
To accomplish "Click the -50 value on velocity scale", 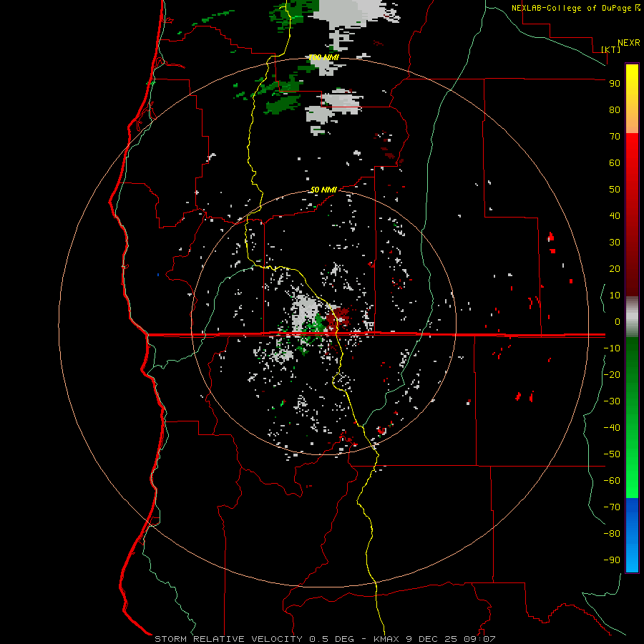I will coord(612,454).
